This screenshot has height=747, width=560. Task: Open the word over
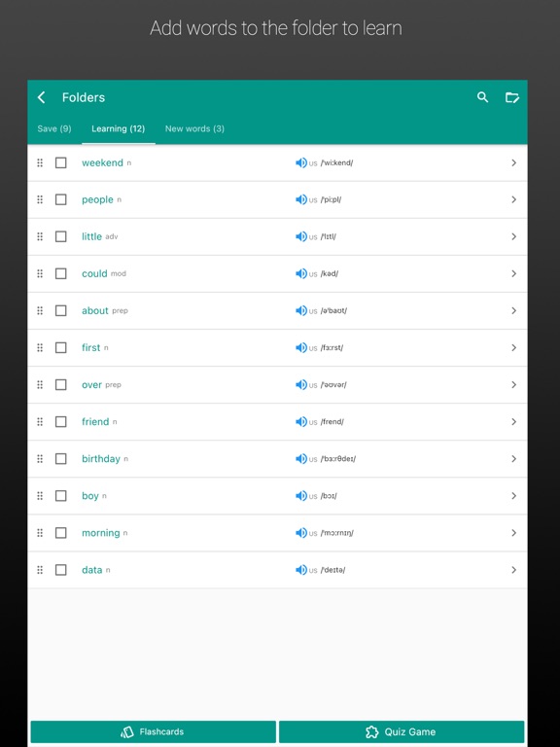point(92,385)
